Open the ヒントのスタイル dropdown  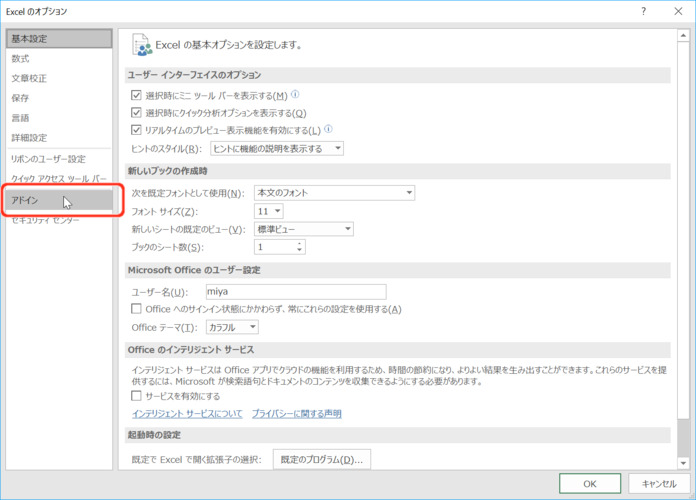[x=277, y=148]
